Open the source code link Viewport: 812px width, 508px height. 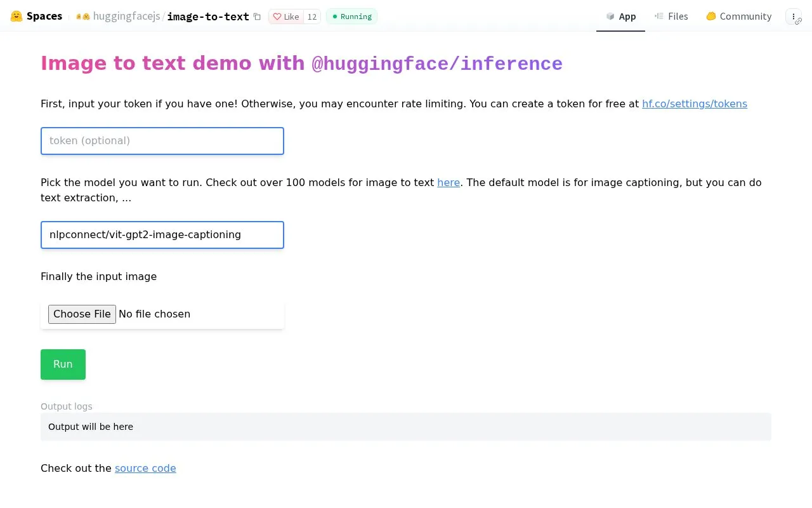[145, 468]
